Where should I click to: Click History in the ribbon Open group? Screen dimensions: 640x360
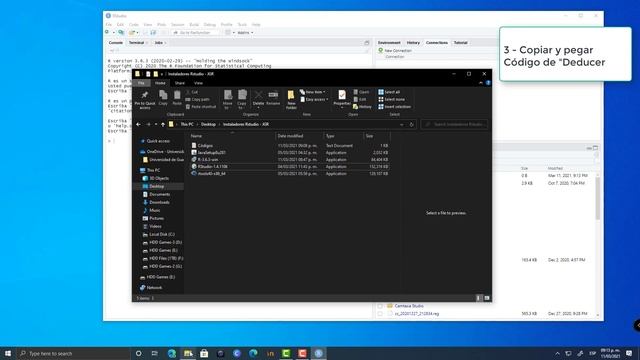pyautogui.click(x=362, y=107)
